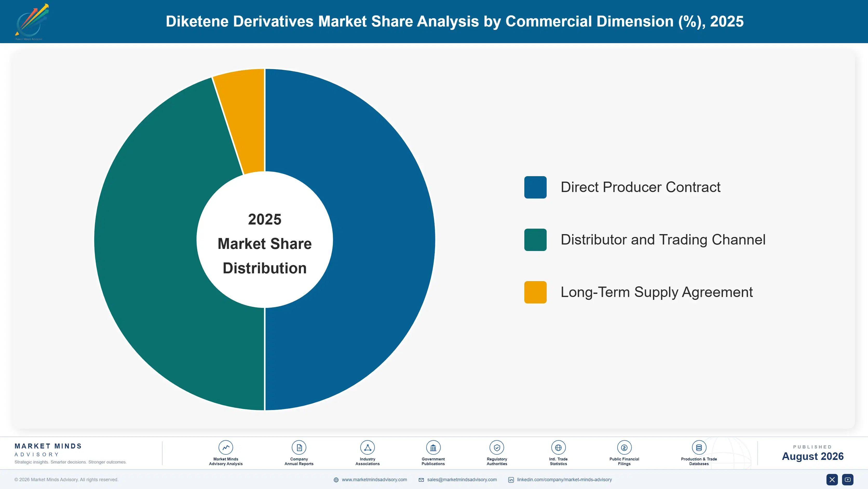Open the YouTube icon in footer
The image size is (868, 489).
pos(847,480)
